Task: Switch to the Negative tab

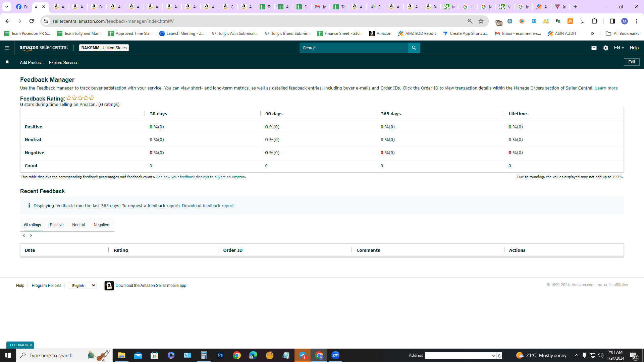Action: coord(101,225)
